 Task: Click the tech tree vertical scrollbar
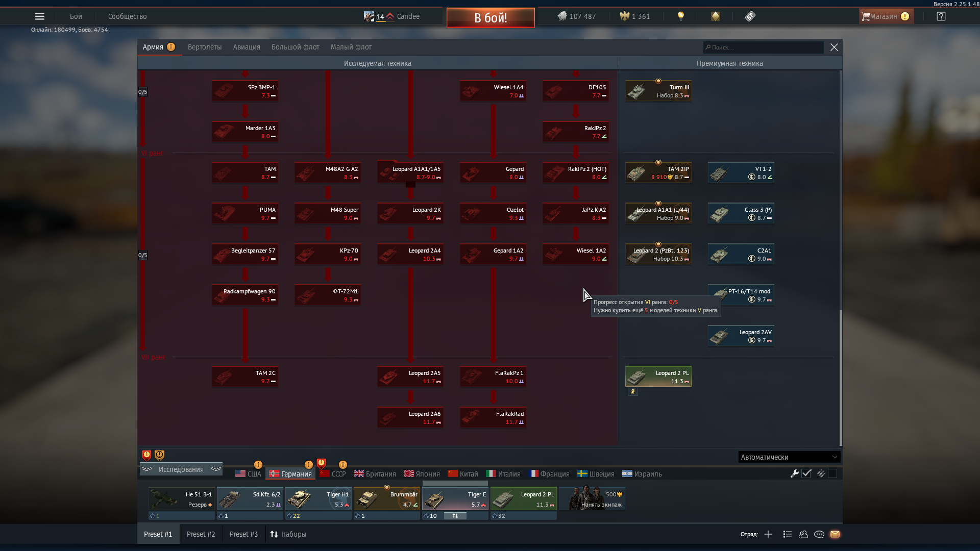point(840,378)
